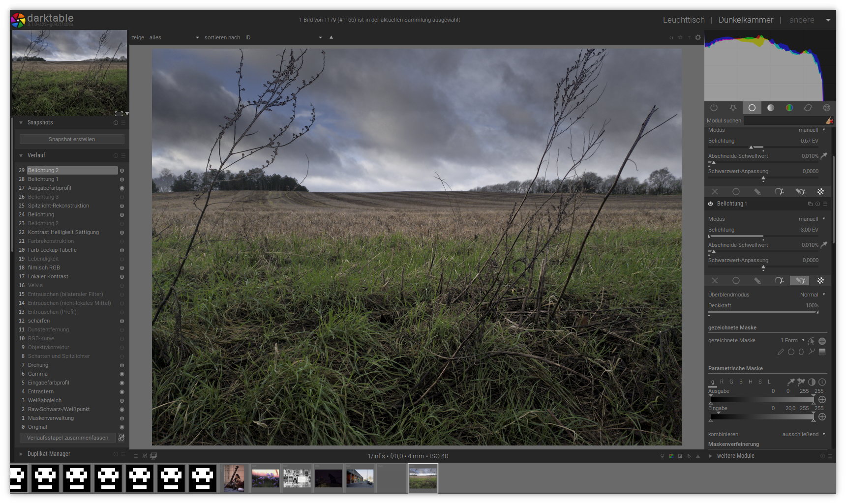Toggle Drehung history enable icon
Screen dimensions: 846x504
[122, 365]
